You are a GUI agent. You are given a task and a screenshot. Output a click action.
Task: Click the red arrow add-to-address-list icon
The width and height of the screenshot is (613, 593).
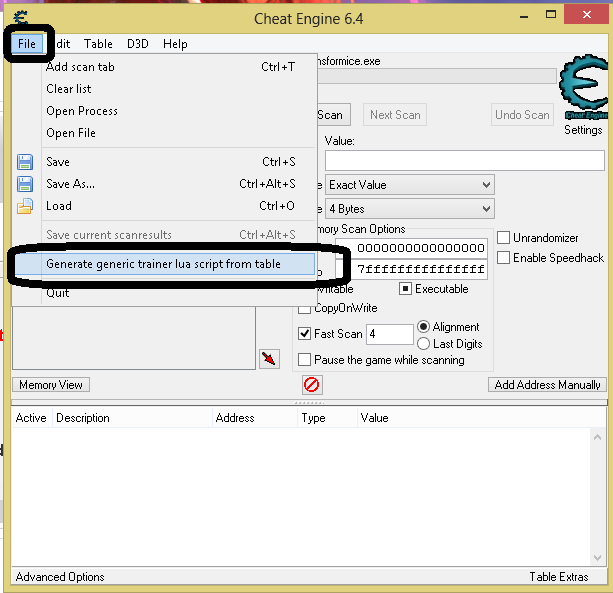pos(269,358)
